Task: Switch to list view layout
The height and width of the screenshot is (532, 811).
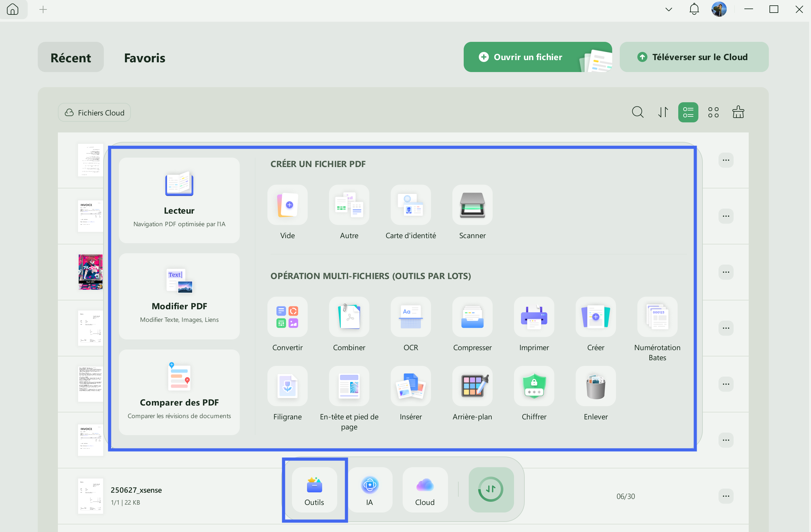Action: click(x=688, y=112)
